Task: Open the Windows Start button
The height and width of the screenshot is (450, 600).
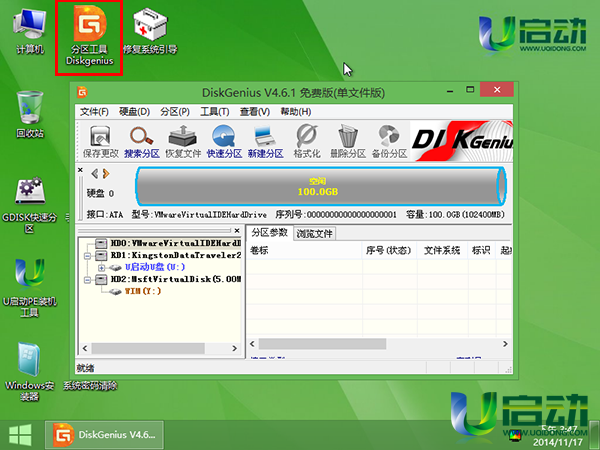Action: click(x=20, y=435)
